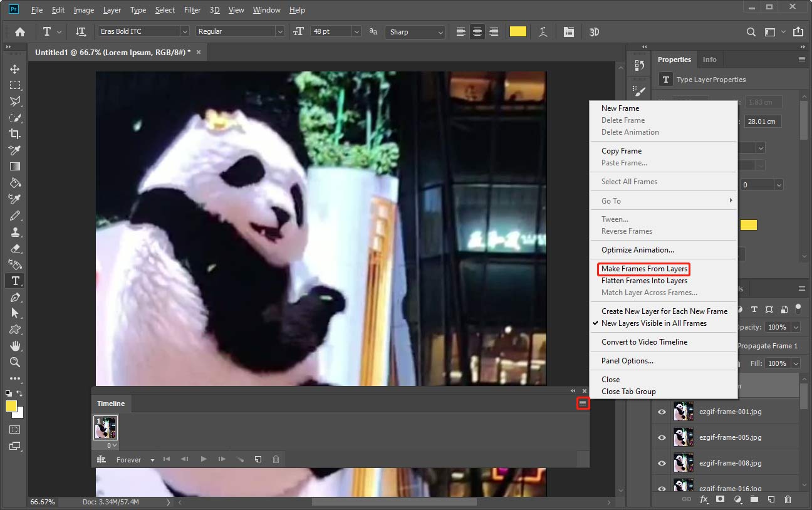The image size is (812, 510).
Task: Click the Timeline panel menu icon
Action: tap(583, 403)
